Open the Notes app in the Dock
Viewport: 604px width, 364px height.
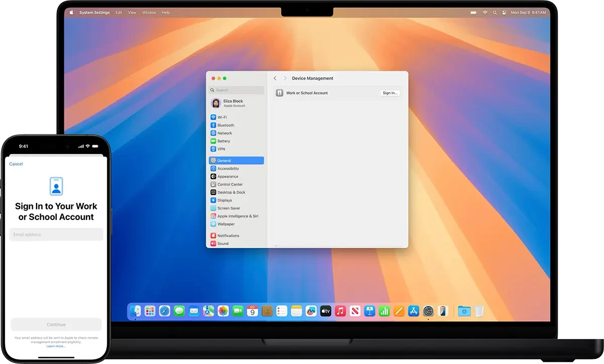296,311
